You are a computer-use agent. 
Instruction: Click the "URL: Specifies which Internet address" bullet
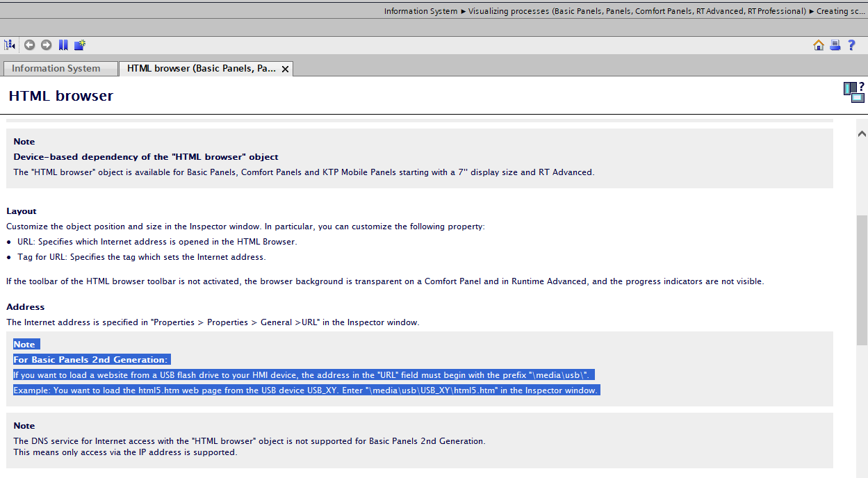click(157, 242)
